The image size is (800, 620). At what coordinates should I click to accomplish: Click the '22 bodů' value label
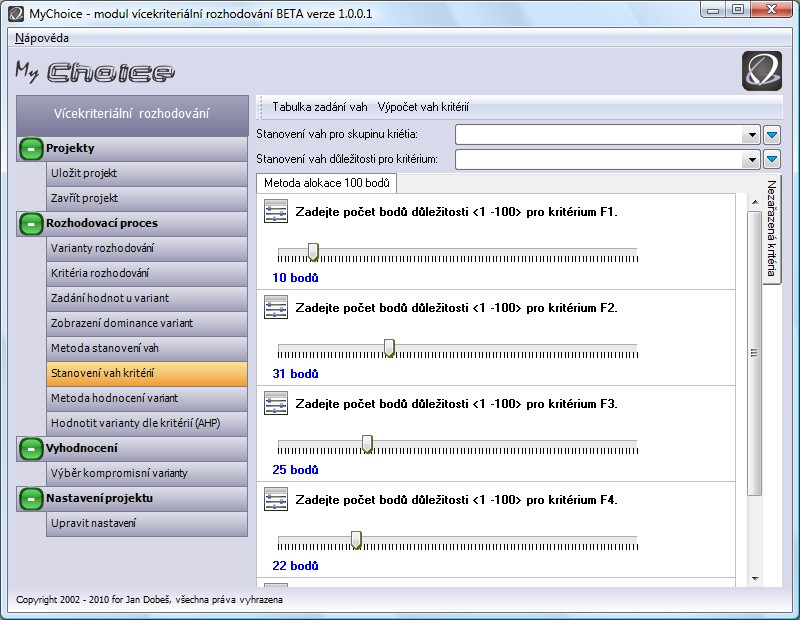(295, 566)
